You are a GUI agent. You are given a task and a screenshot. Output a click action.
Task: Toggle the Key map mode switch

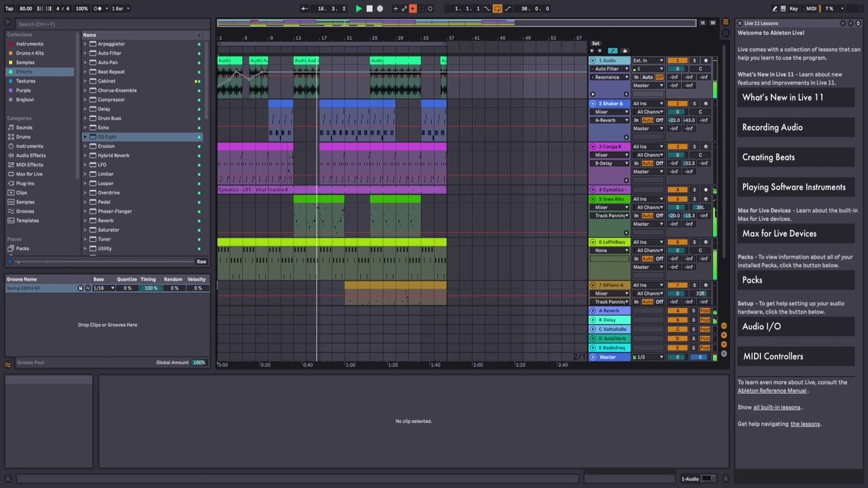[793, 9]
